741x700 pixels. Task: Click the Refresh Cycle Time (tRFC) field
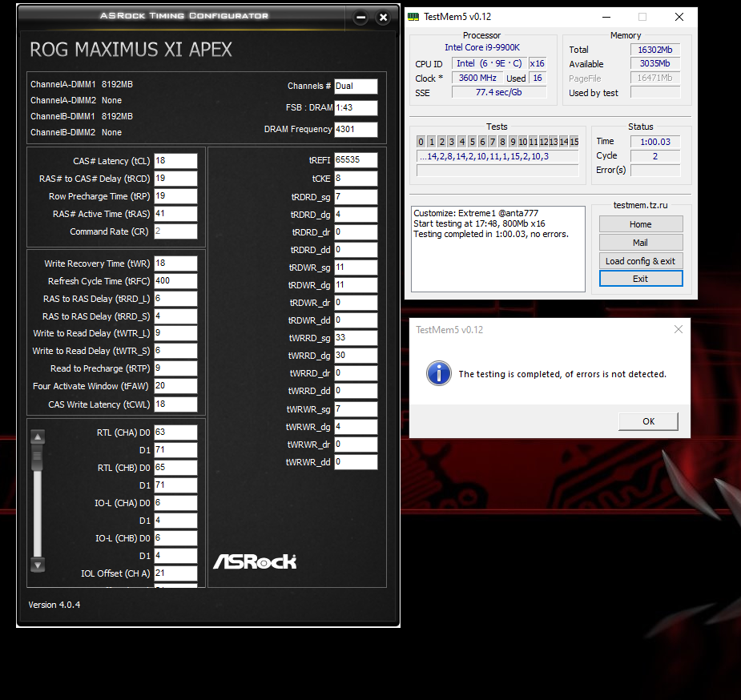[175, 280]
